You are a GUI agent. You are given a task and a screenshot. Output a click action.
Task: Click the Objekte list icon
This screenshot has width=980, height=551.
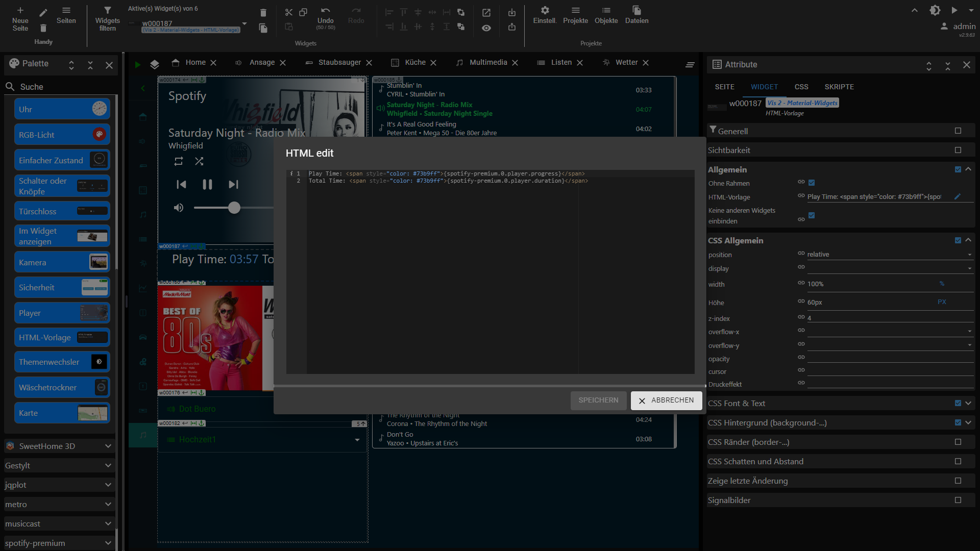(x=606, y=11)
